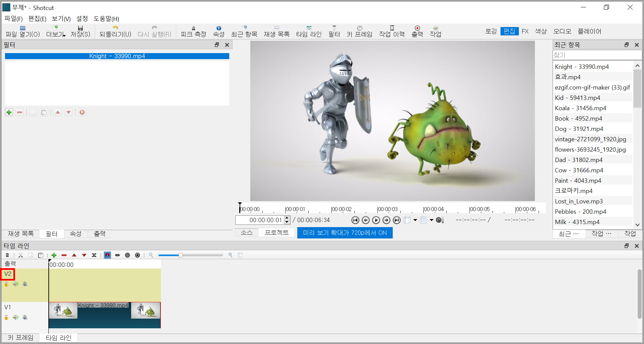
Task: Cut the selected timeline clip
Action: [21, 255]
